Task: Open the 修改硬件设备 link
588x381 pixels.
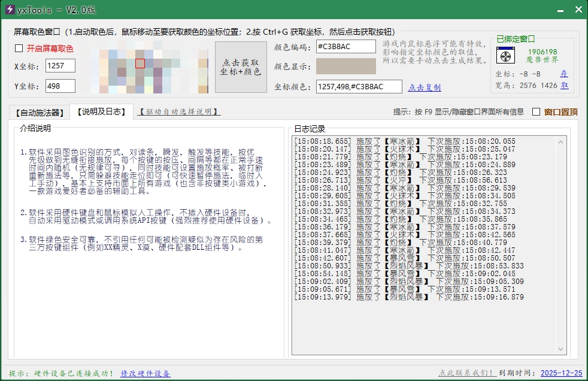Action: (x=146, y=373)
